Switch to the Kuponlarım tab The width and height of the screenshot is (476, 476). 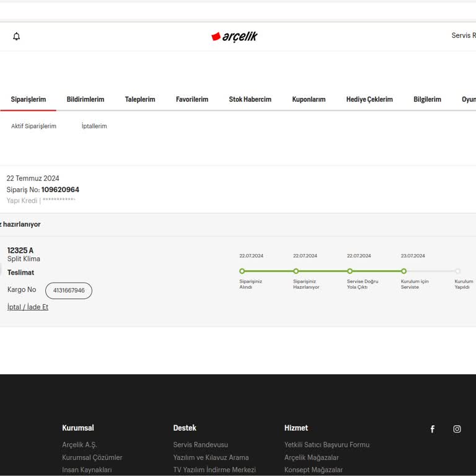point(309,99)
